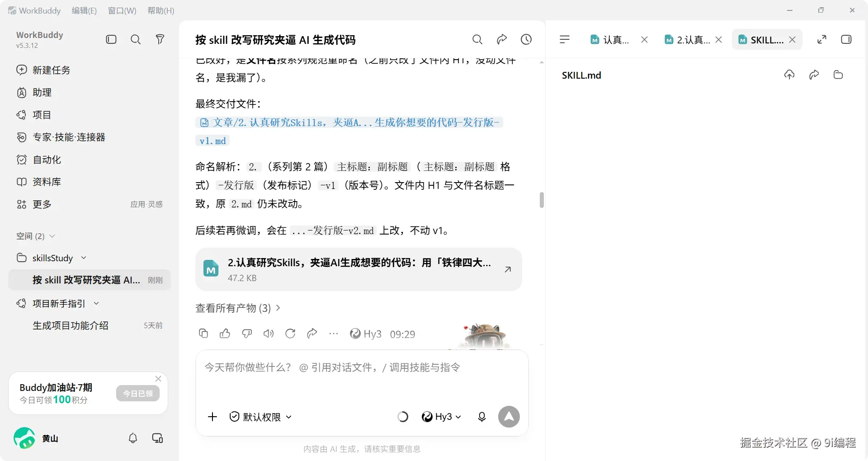The height and width of the screenshot is (461, 868).
Task: Activate voice input microphone
Action: [x=482, y=417]
